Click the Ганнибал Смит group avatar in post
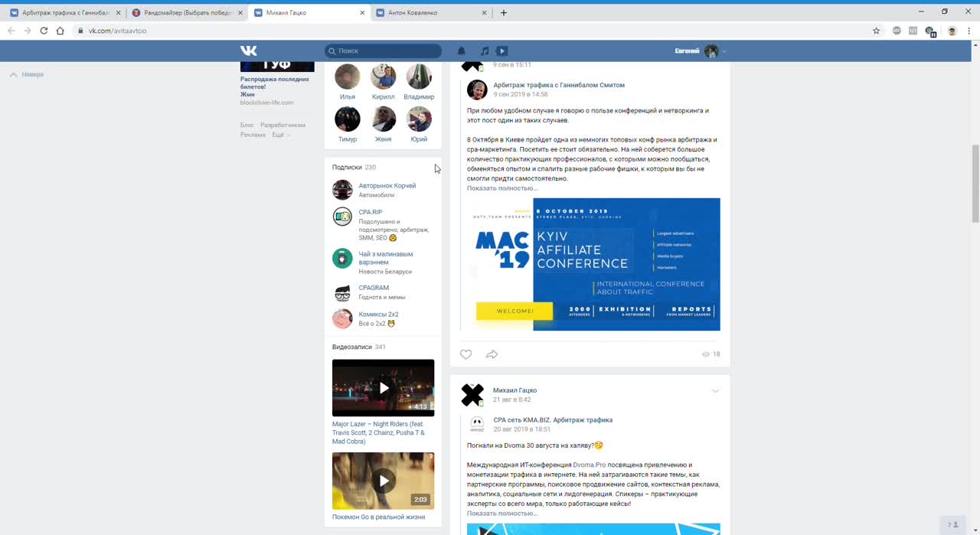 click(477, 90)
